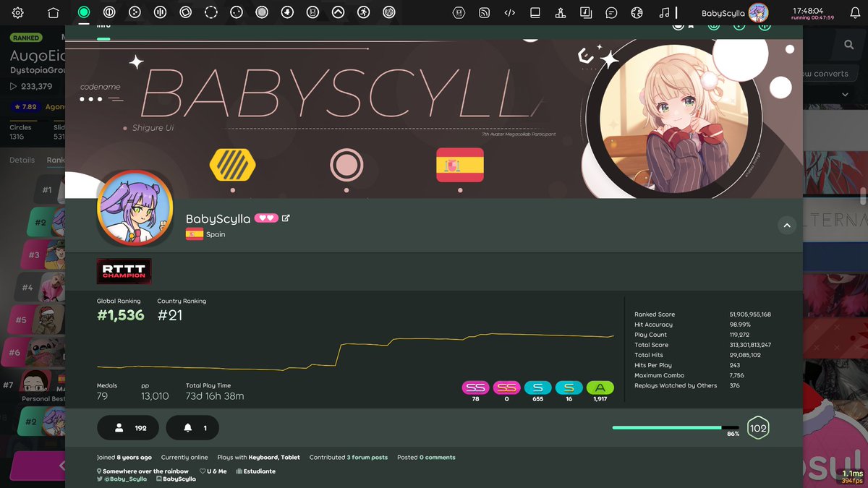Select the dashed-circle custom ruleset icon
The image size is (868, 488).
coord(211,12)
